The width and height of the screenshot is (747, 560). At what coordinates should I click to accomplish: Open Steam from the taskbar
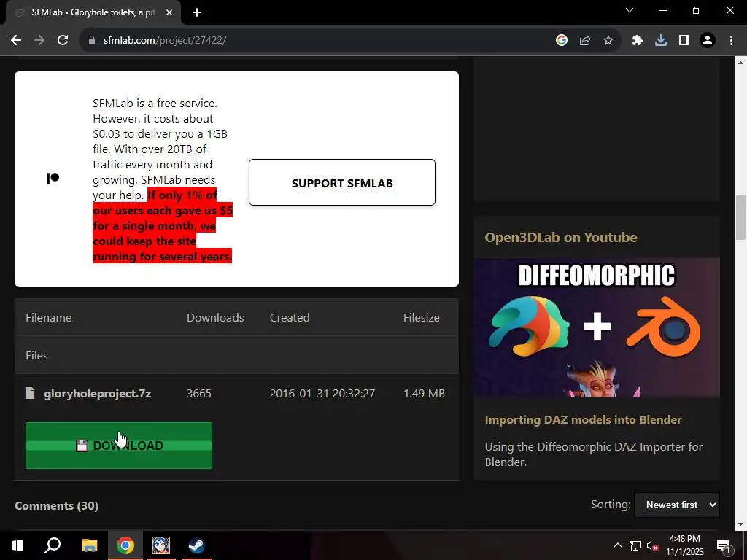pos(197,545)
